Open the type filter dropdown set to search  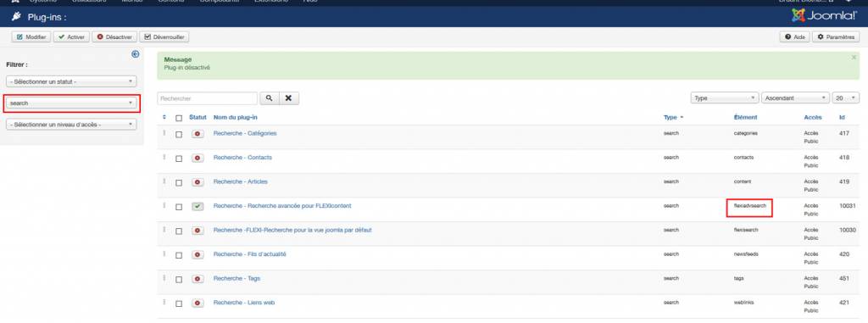point(71,103)
